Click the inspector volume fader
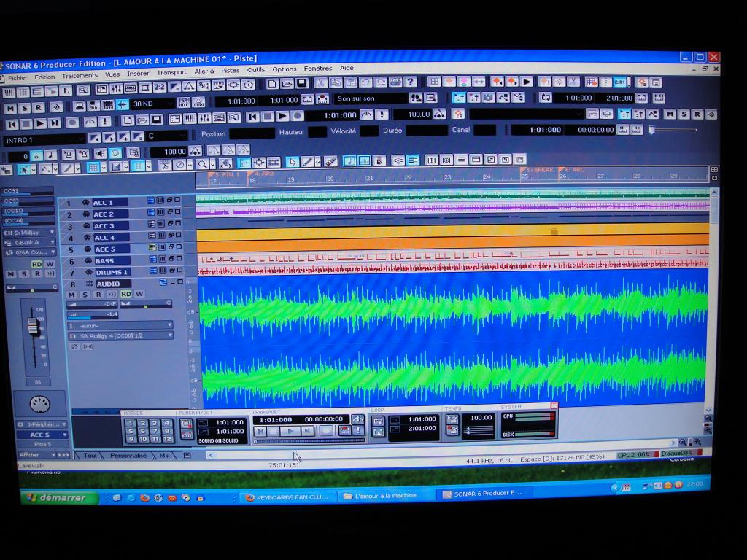The height and width of the screenshot is (560, 747). point(32,326)
